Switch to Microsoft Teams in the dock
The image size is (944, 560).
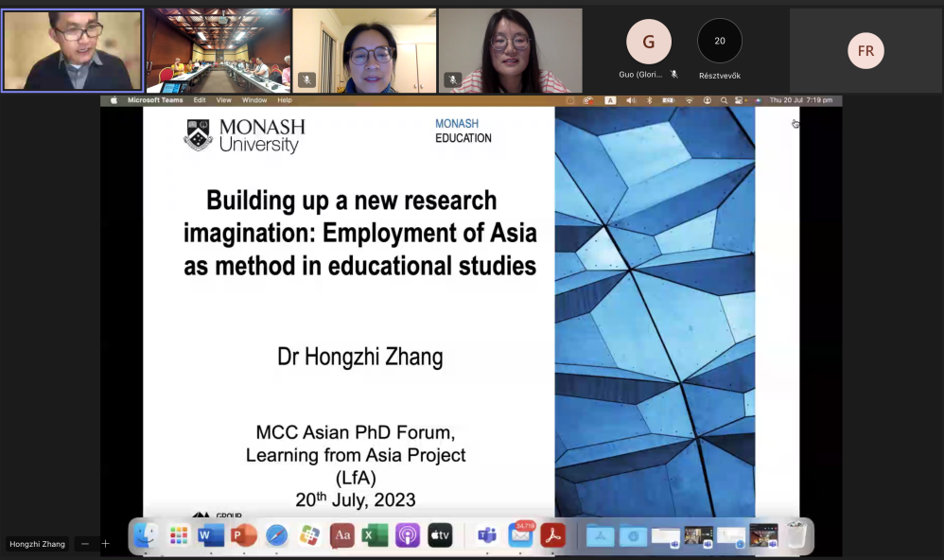pyautogui.click(x=487, y=536)
